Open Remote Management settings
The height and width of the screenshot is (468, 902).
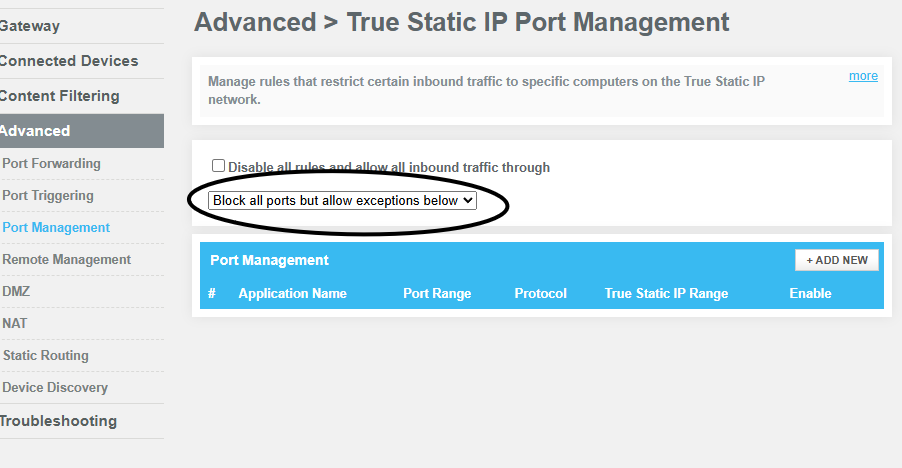point(66,259)
